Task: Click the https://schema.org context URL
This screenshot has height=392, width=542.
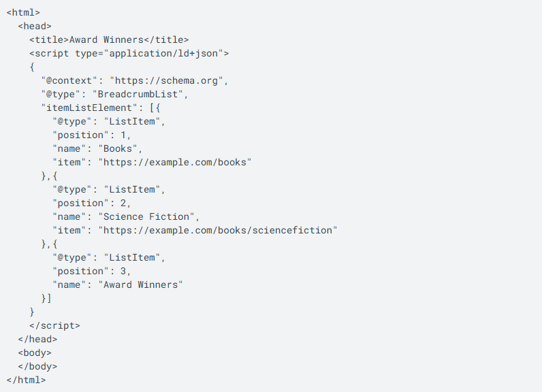Action: point(166,81)
